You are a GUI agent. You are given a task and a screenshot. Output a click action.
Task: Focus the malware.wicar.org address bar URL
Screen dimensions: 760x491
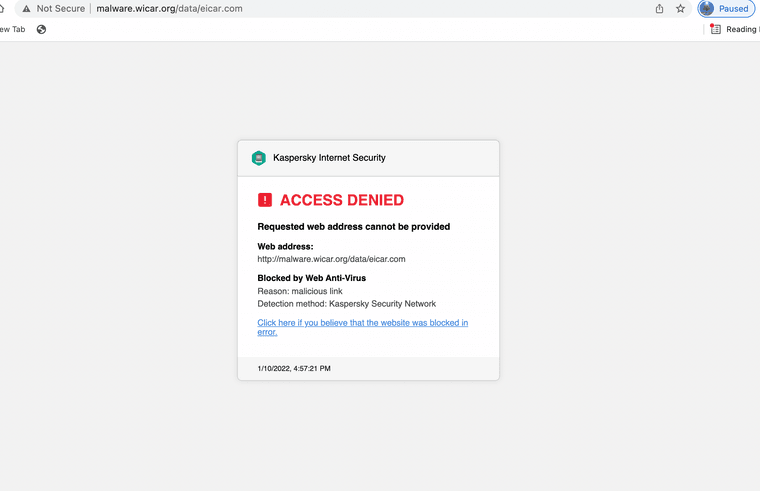click(169, 9)
